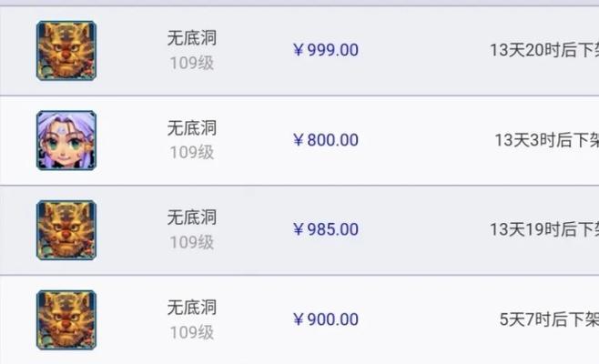Tap 无底洞 name in the ¥900.00 row

[x=192, y=307]
